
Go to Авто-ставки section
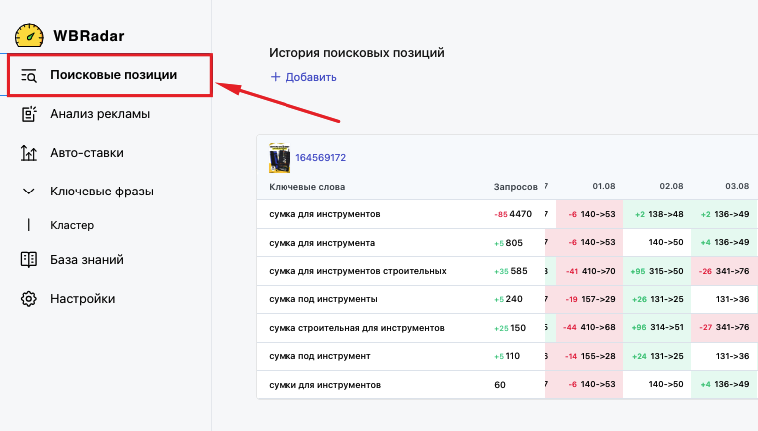tap(87, 153)
